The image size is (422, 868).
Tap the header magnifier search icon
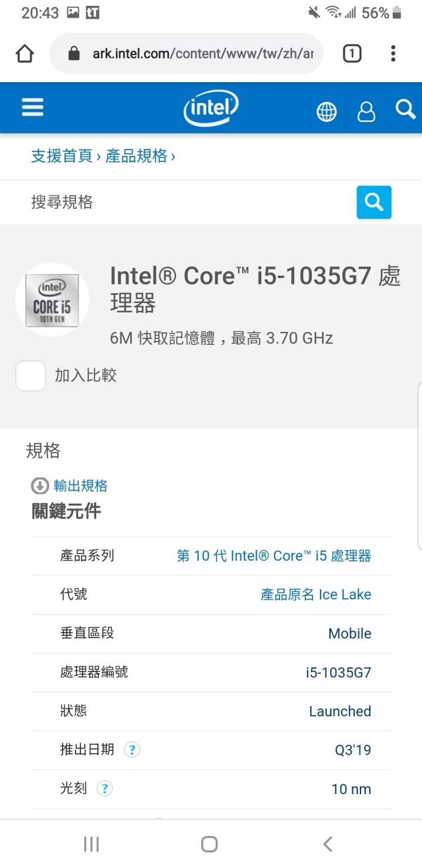point(406,109)
